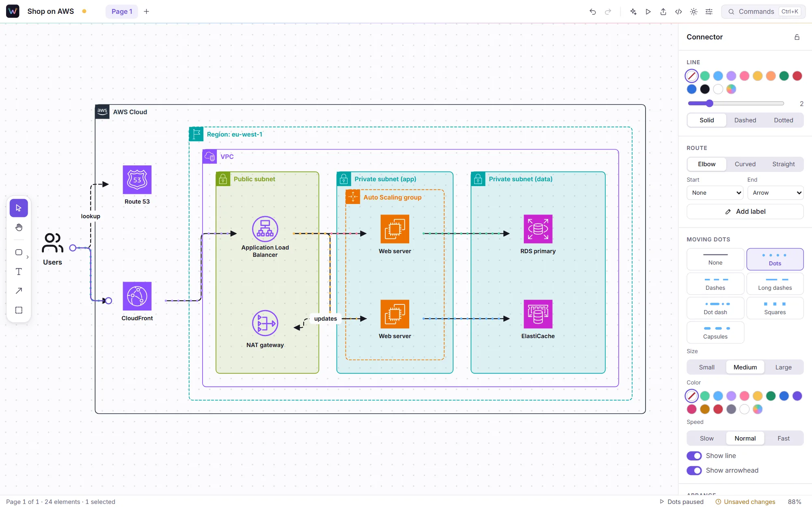
Task: Select the Route 53 icon
Action: 137,180
